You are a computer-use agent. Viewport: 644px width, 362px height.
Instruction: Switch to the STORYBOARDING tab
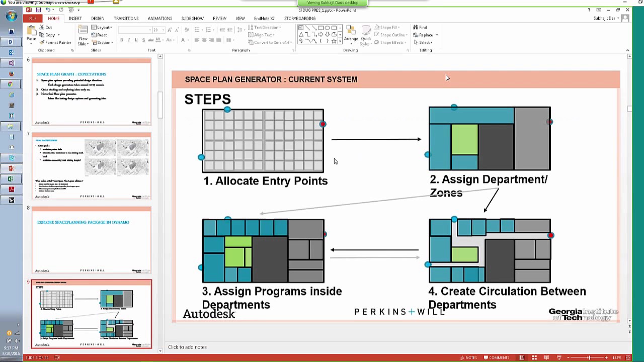pyautogui.click(x=300, y=18)
